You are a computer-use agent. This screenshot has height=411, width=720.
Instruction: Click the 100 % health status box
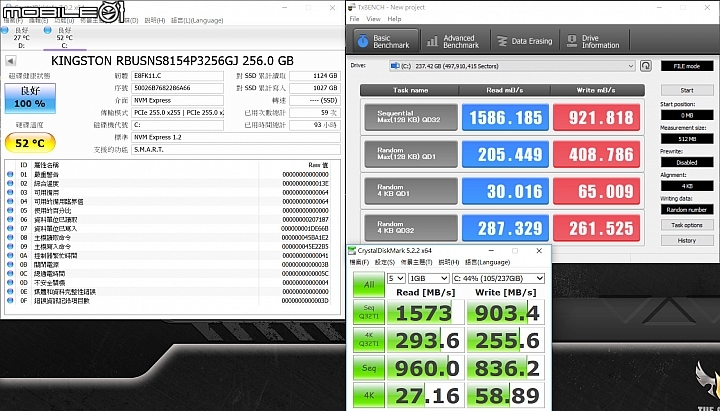30,98
